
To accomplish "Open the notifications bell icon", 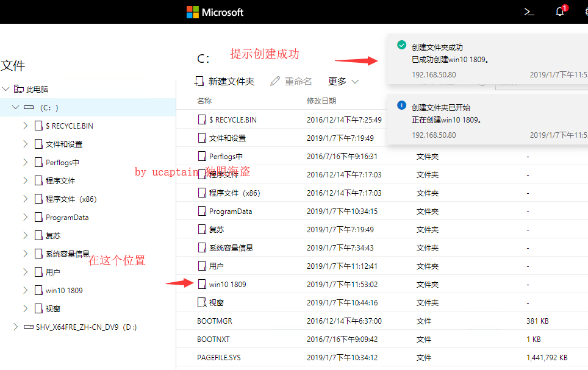I will pos(561,12).
